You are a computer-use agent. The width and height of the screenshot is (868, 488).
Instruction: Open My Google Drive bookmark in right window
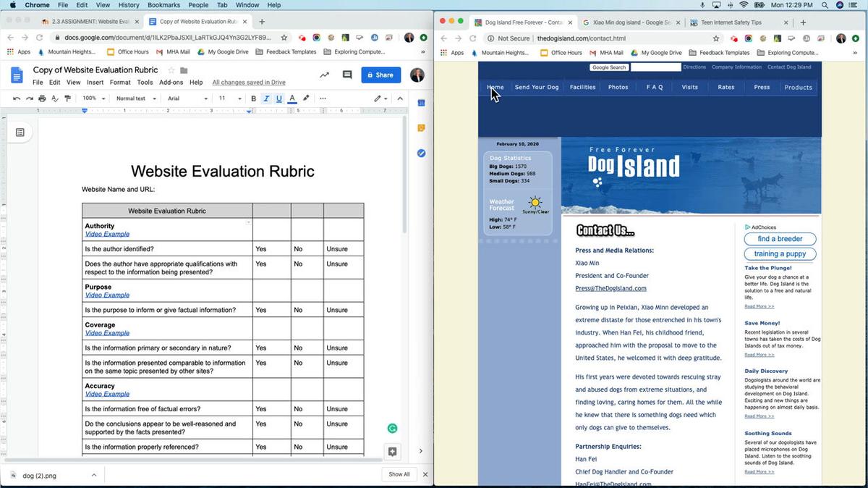tap(656, 52)
